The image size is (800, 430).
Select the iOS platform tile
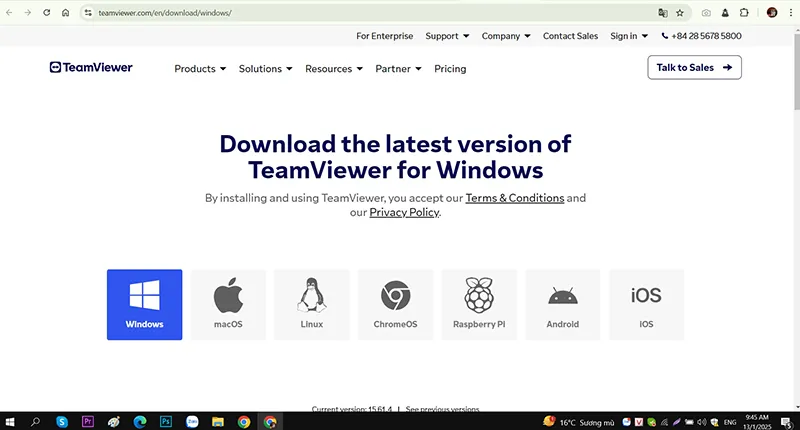646,305
